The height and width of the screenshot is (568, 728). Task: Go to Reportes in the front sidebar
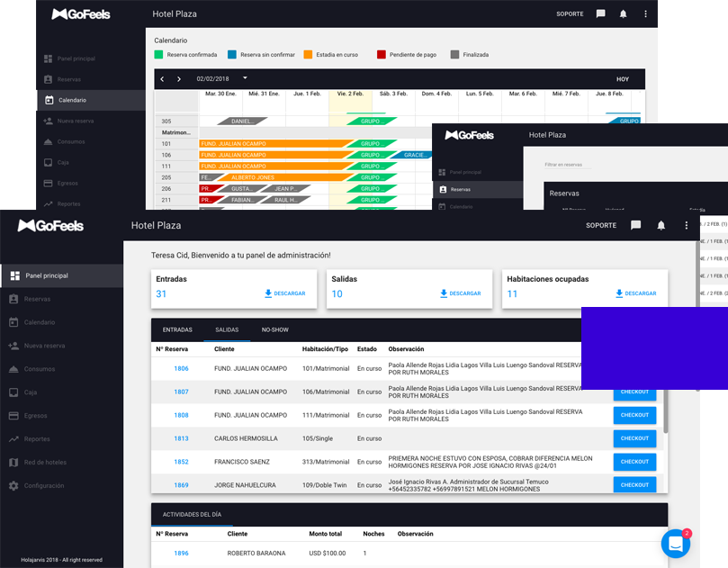click(x=37, y=439)
